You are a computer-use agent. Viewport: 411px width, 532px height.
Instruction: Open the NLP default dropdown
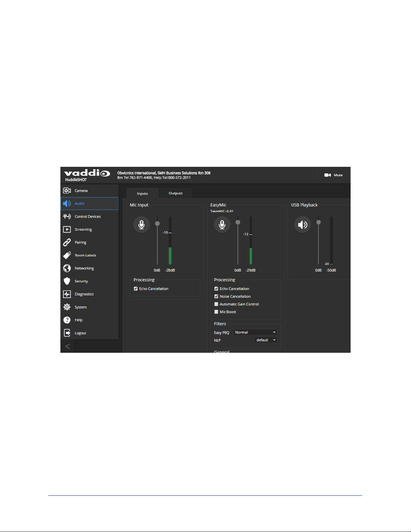pos(266,340)
